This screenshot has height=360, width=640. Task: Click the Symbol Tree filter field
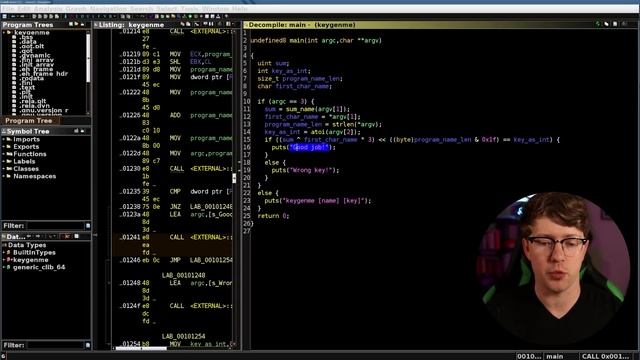point(55,226)
